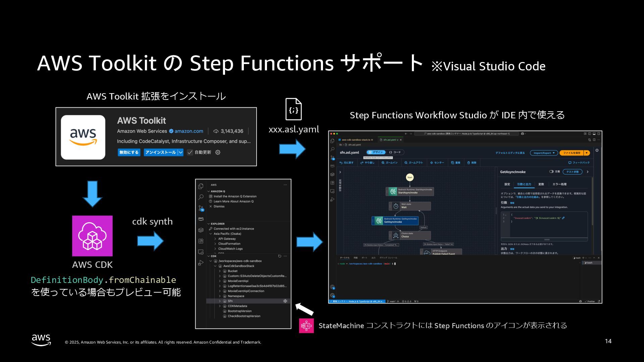Open amazon.com publisher link
Viewport: 644px width, 362px height.
(189, 131)
